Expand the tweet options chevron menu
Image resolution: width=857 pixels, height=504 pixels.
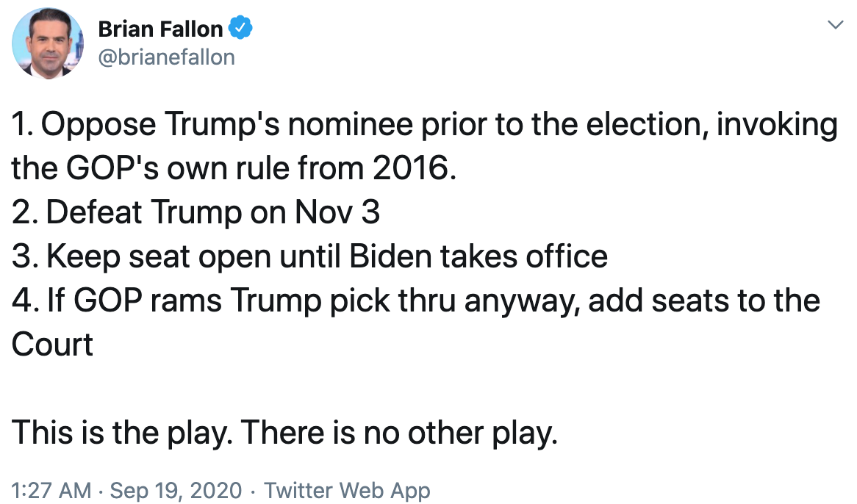pyautogui.click(x=835, y=26)
